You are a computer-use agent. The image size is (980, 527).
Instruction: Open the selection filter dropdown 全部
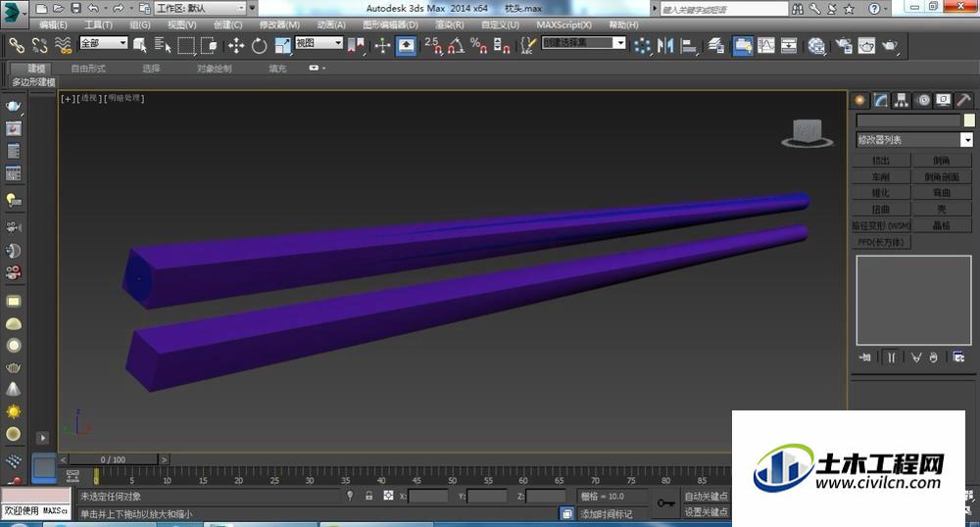click(104, 42)
